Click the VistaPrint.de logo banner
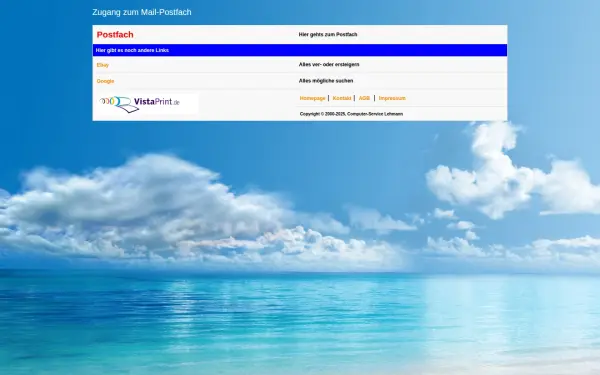This screenshot has width=600, height=375. pyautogui.click(x=148, y=104)
